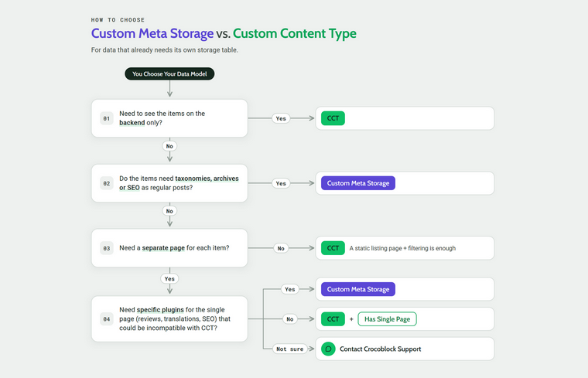Click the '03' step number badge
The image size is (588, 378).
tap(107, 248)
